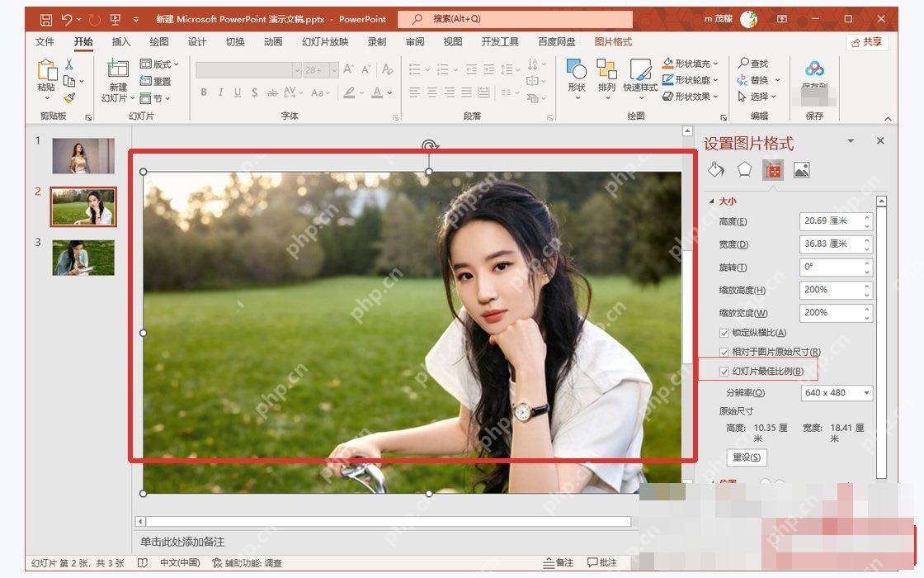Click the New Slide icon
The image size is (924, 578).
[x=118, y=69]
